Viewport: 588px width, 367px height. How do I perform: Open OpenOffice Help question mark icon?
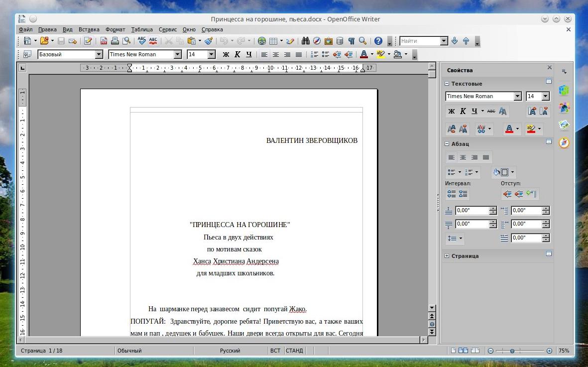click(x=378, y=41)
